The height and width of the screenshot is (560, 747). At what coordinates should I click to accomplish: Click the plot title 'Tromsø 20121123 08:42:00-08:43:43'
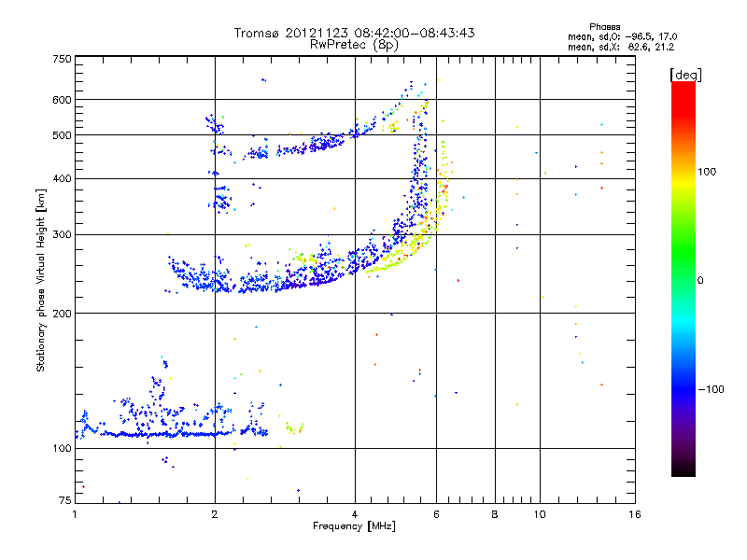tap(354, 33)
